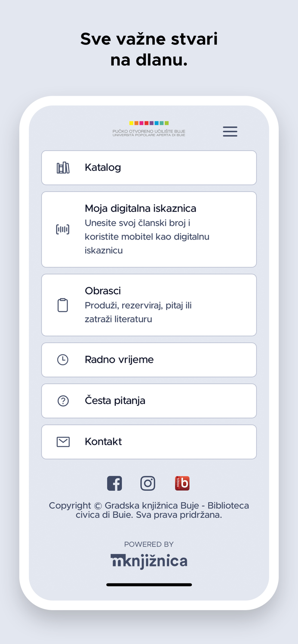Select the Obrasci card
Image resolution: width=298 pixels, height=644 pixels.
click(x=149, y=305)
